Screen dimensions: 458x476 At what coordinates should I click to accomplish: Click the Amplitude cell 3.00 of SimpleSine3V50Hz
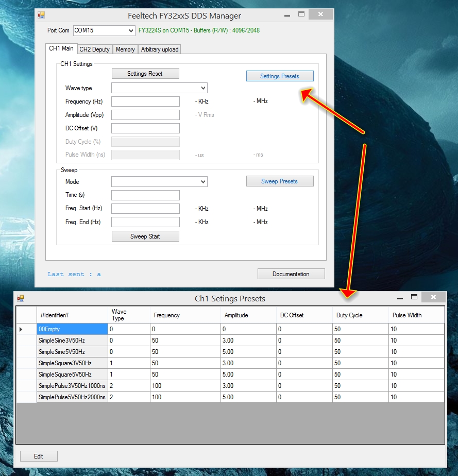click(x=248, y=341)
